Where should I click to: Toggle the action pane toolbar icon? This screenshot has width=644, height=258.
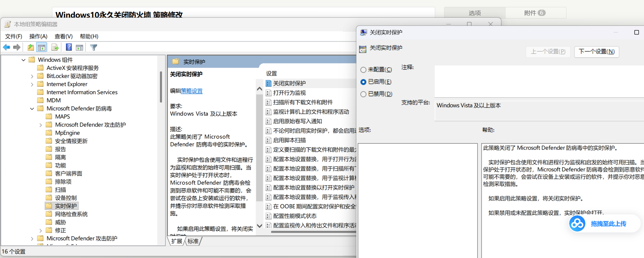pyautogui.click(x=80, y=47)
